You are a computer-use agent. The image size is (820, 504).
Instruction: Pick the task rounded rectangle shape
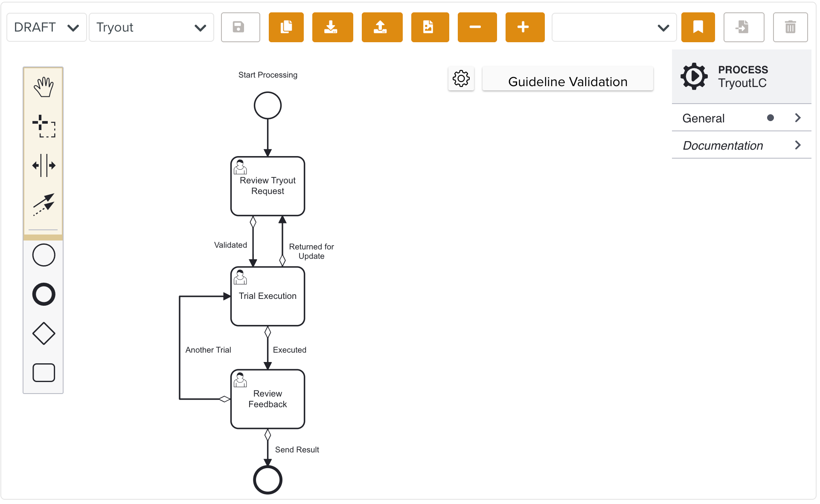point(44,373)
